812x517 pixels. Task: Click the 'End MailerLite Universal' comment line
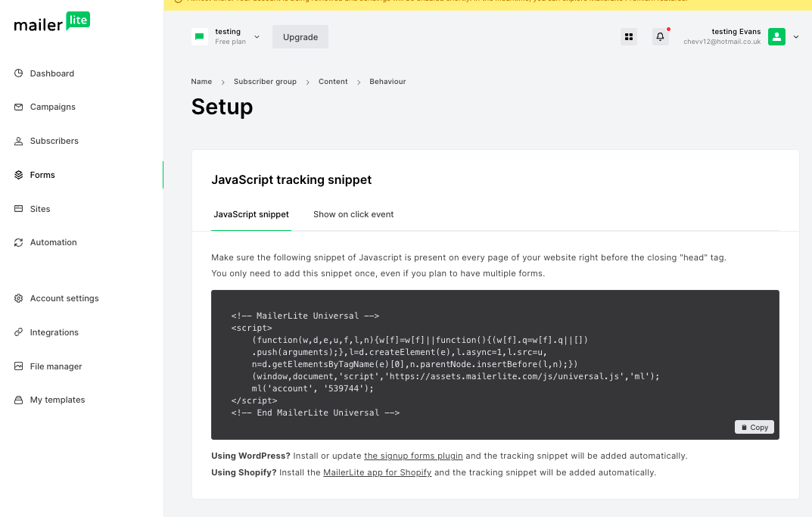[316, 413]
